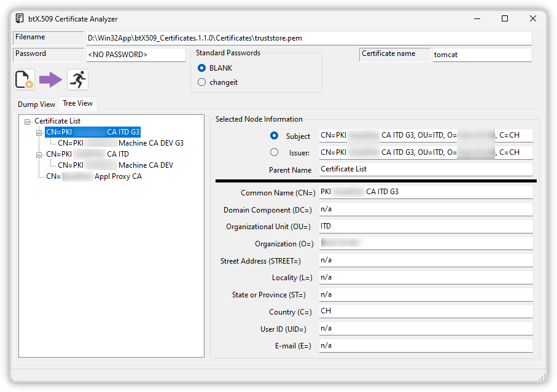Viewport: 557px width, 392px height.
Task: Click the running man analyze icon
Action: pyautogui.click(x=77, y=80)
